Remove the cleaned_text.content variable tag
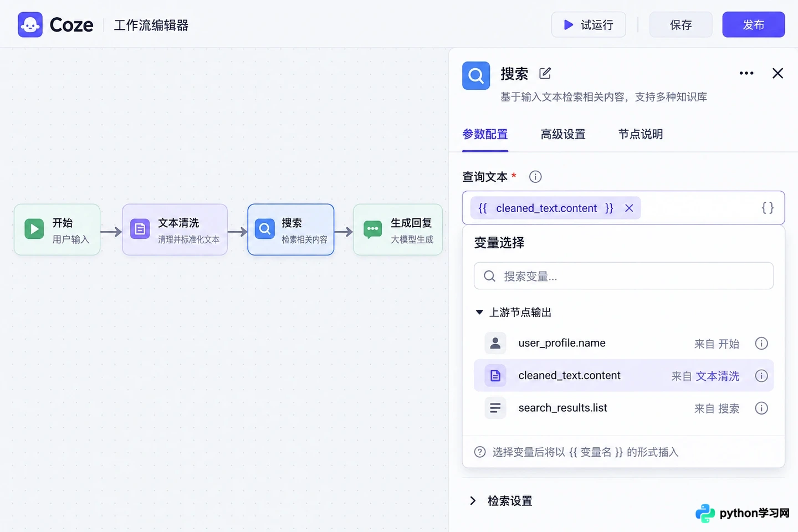 (x=629, y=208)
